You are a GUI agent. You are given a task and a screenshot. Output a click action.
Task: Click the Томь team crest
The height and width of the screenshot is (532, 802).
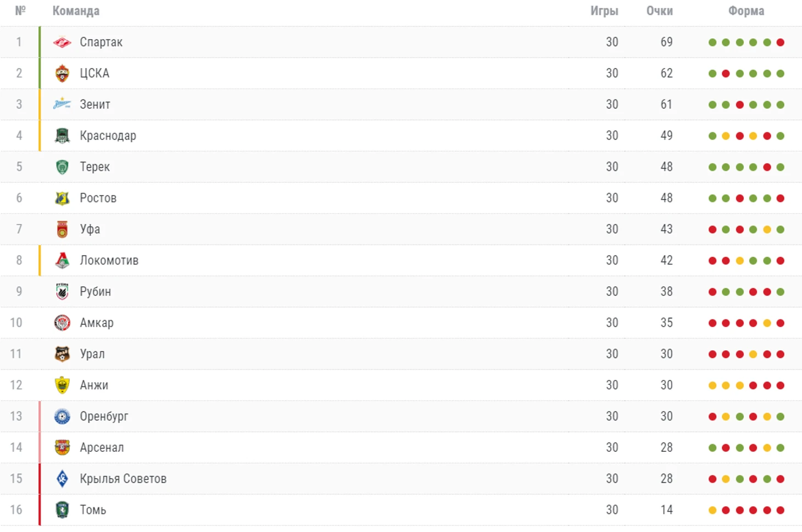point(62,510)
